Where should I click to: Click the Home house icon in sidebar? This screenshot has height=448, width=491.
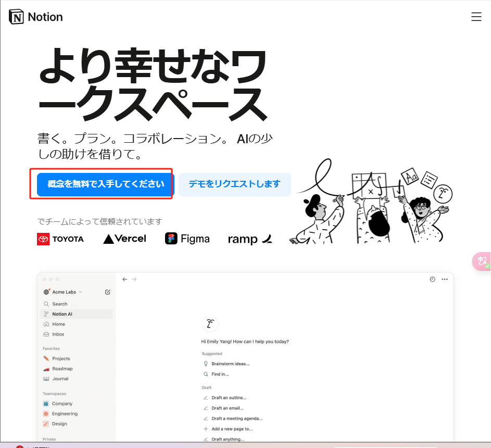[46, 324]
